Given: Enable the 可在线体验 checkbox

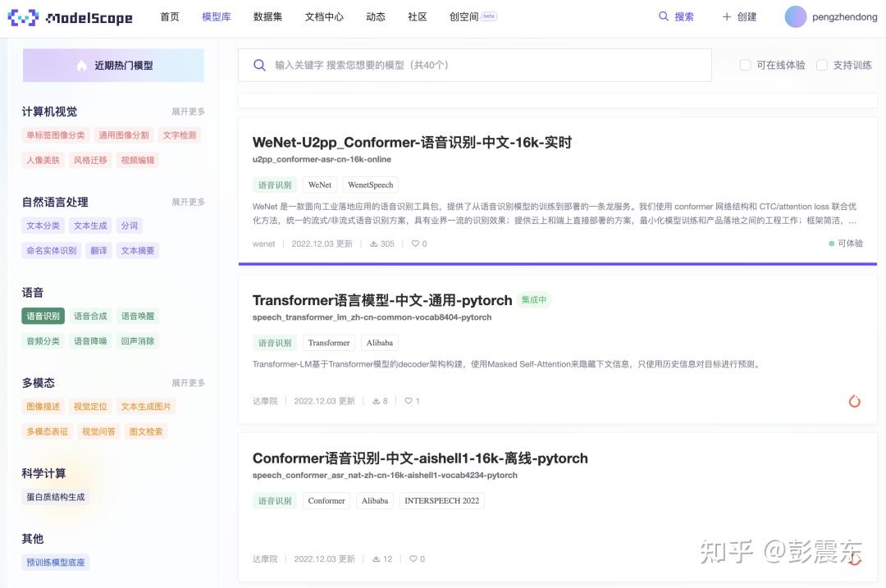Looking at the screenshot, I should click(x=745, y=65).
